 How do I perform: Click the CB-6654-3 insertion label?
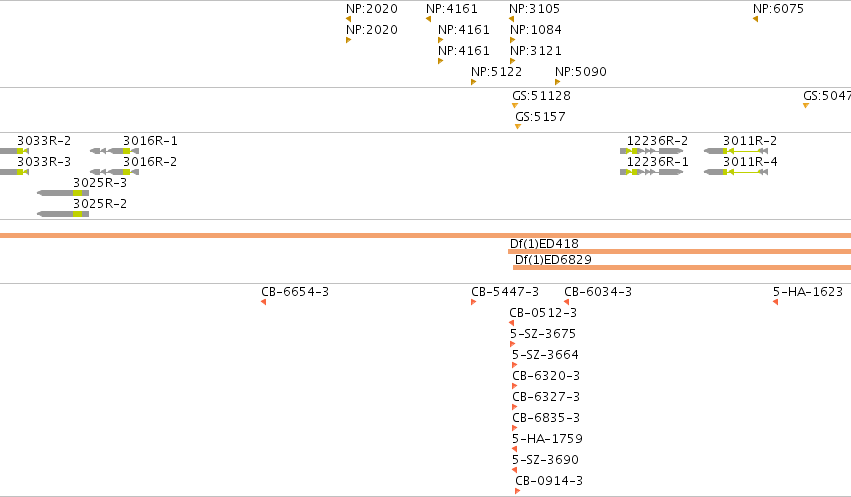point(295,292)
